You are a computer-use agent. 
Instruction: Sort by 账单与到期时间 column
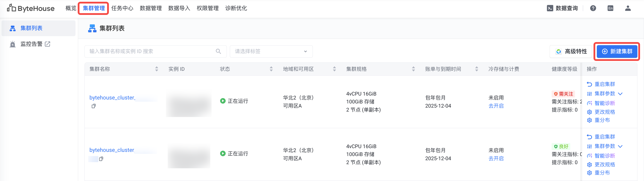(x=477, y=69)
